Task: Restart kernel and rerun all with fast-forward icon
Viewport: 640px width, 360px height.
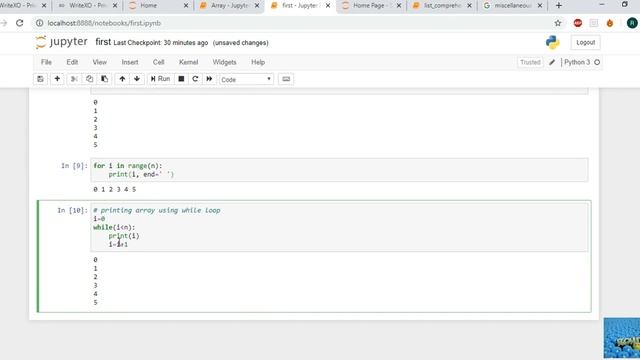Action: coord(209,79)
